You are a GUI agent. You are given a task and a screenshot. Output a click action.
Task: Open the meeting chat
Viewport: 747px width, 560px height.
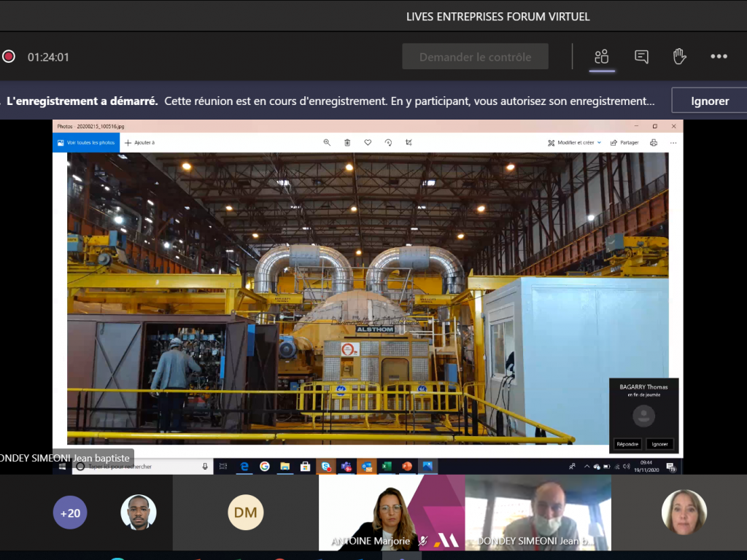pos(641,57)
